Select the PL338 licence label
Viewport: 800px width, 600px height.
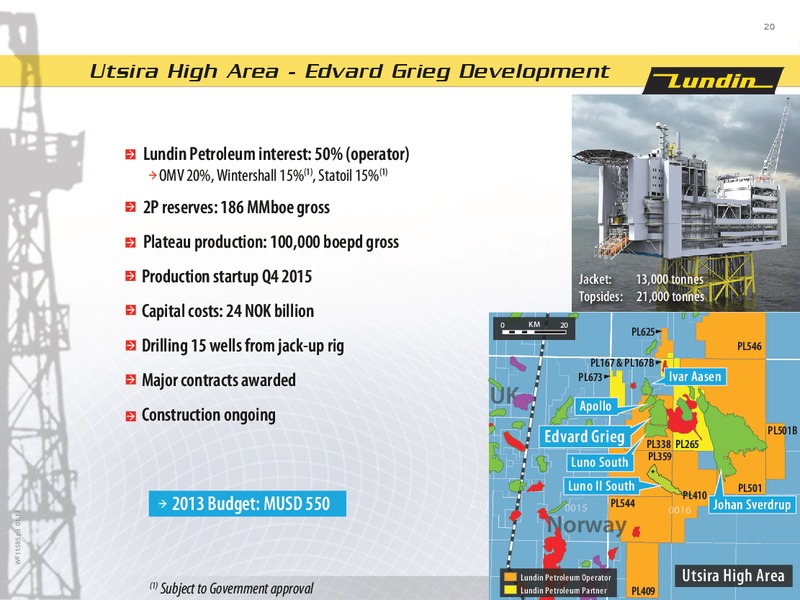[x=659, y=444]
